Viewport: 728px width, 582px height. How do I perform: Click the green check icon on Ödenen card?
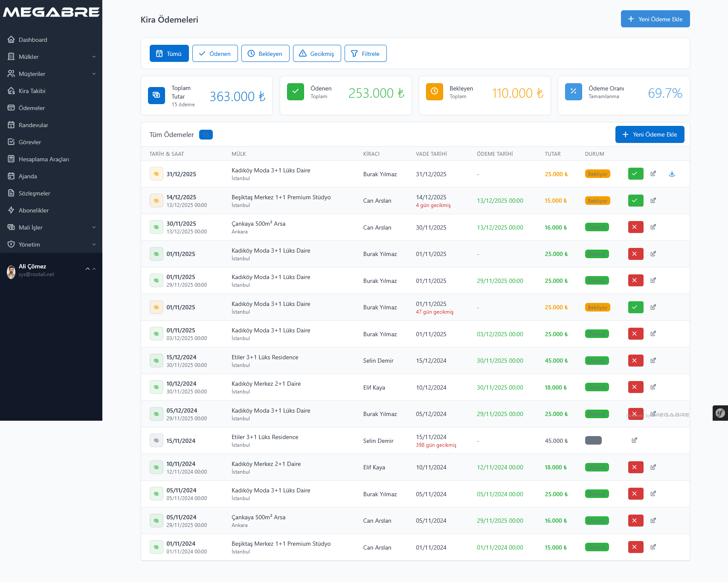(295, 91)
